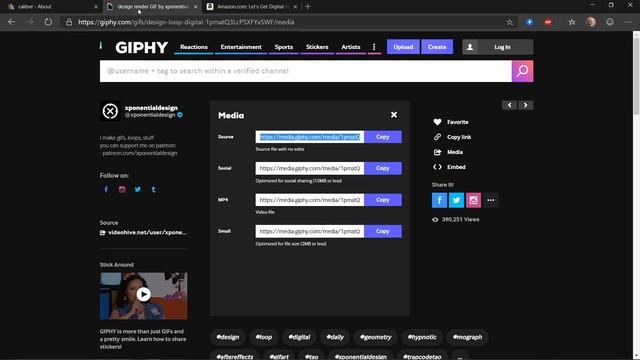Share to Instagram via pink button
640x360 pixels.
point(473,200)
